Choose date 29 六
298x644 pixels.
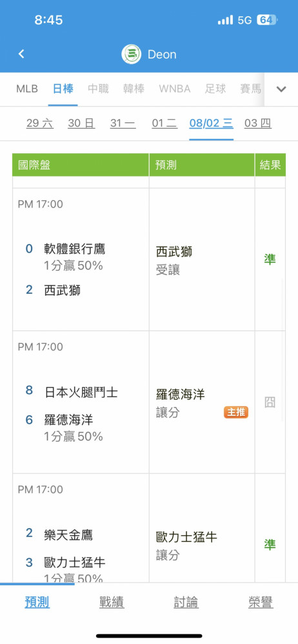40,123
